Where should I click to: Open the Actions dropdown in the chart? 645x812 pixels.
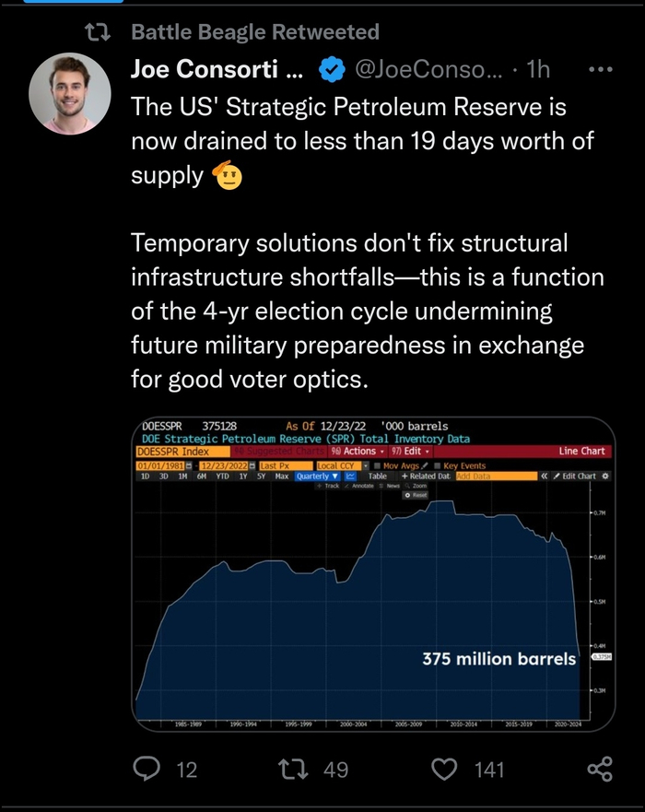click(x=355, y=452)
